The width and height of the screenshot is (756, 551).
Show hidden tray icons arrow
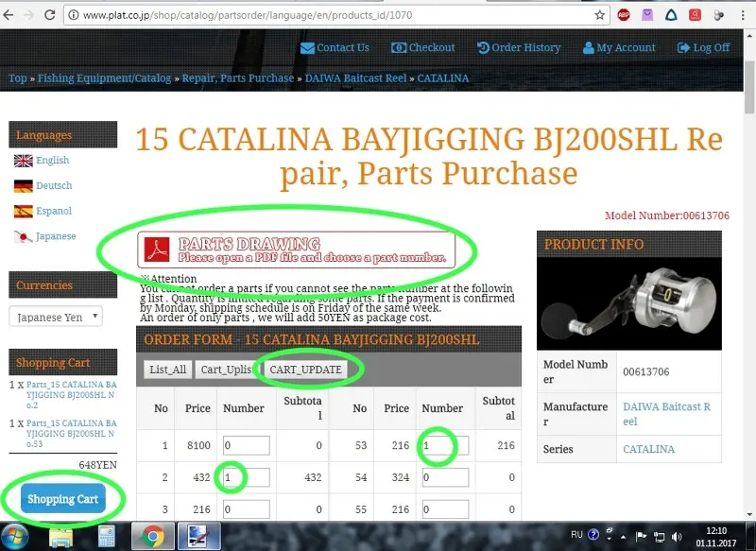[624, 537]
